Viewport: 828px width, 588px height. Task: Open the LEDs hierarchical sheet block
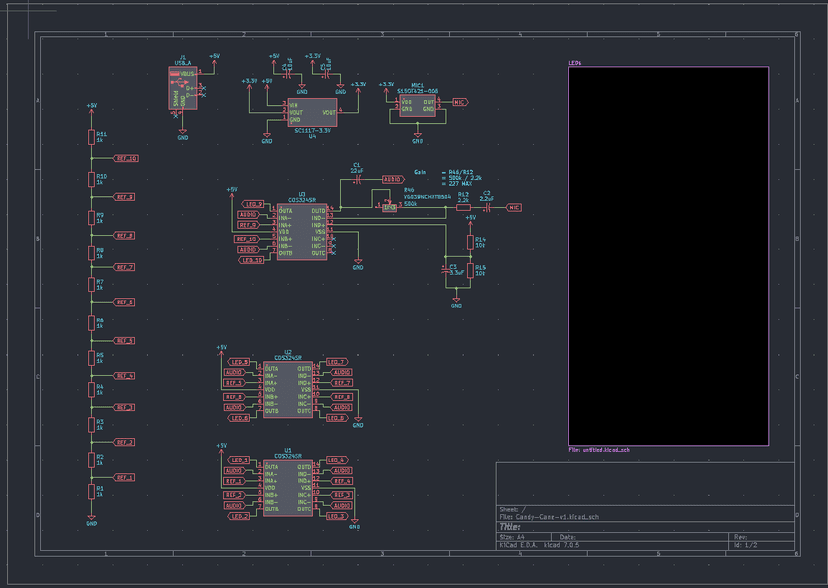click(x=668, y=256)
